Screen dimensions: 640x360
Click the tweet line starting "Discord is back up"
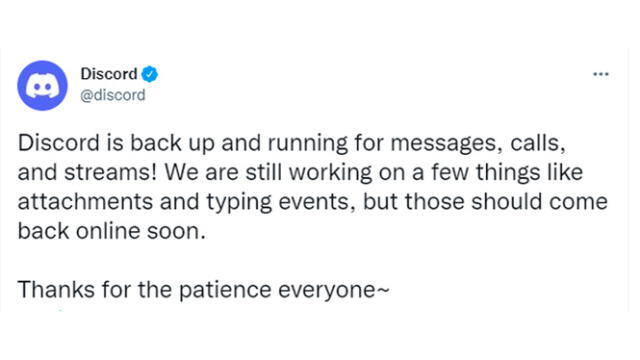(292, 143)
